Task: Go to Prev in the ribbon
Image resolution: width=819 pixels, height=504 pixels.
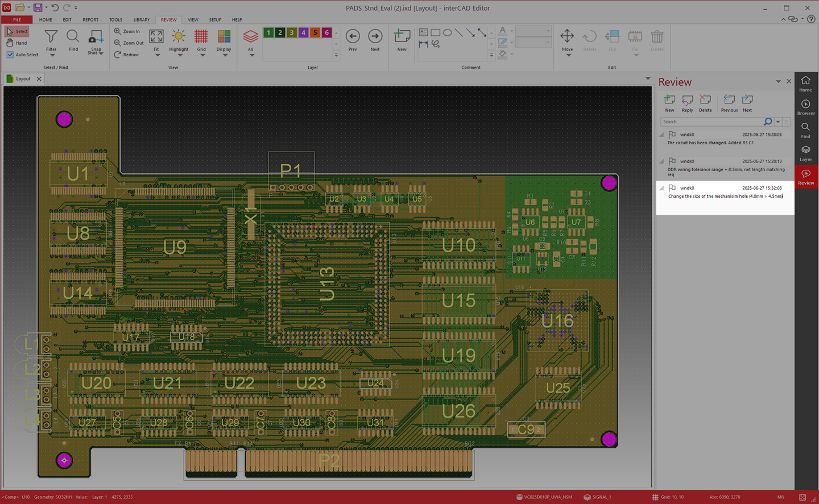Action: tap(353, 41)
